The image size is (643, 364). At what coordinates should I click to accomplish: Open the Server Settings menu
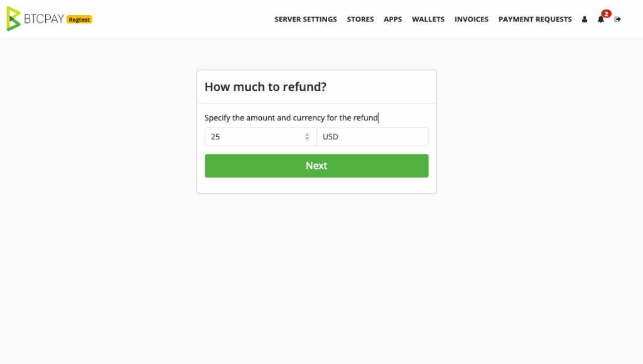pos(306,19)
